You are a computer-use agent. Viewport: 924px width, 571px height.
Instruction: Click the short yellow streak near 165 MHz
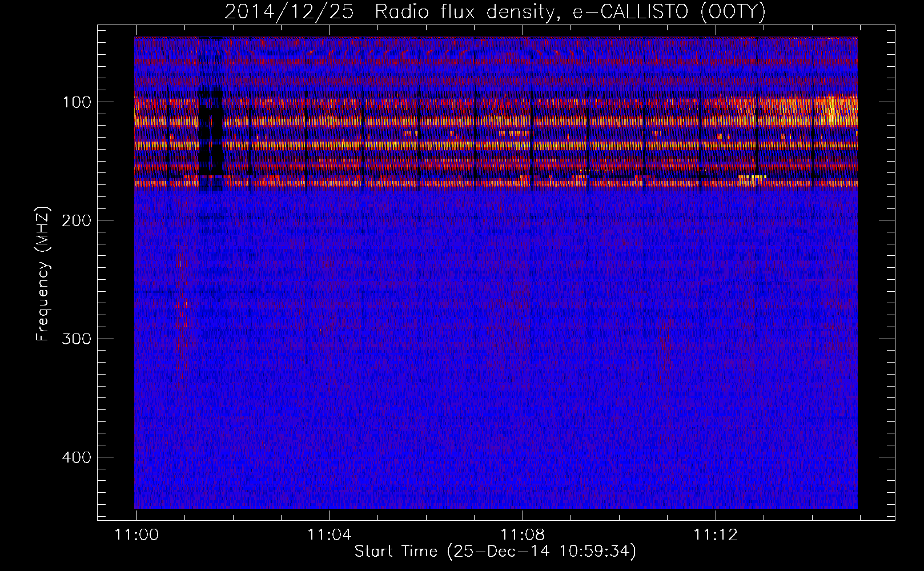(752, 178)
